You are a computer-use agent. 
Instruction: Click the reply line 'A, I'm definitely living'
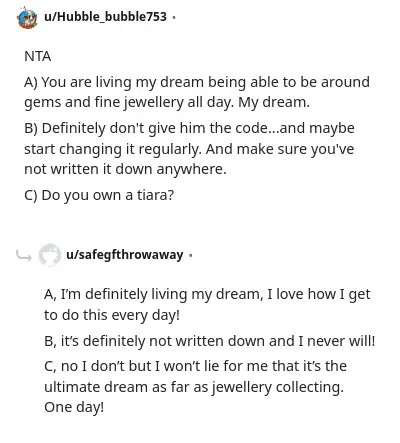click(207, 295)
